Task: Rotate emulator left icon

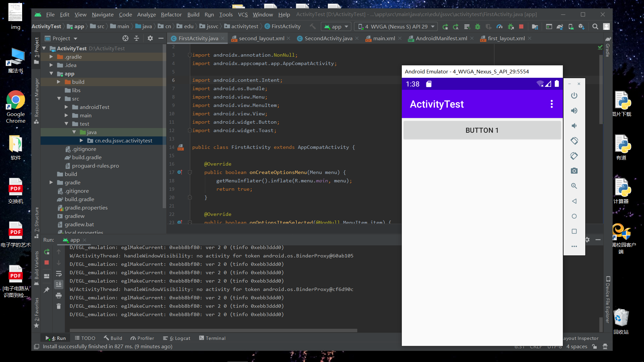Action: [574, 141]
